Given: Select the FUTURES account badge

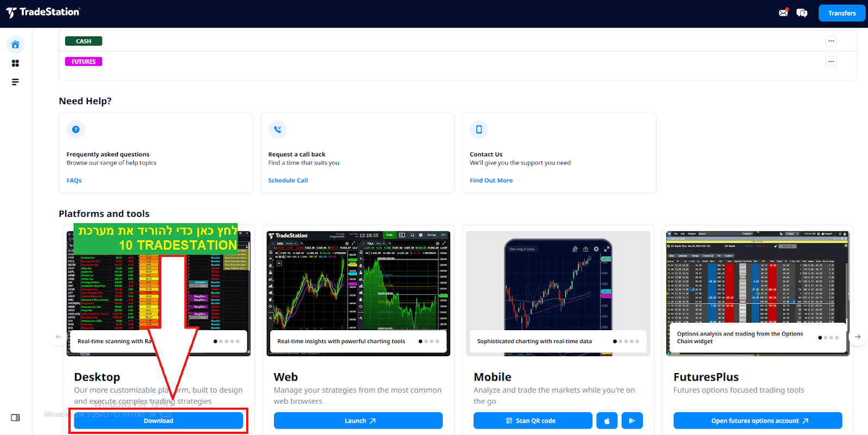Looking at the screenshot, I should [84, 62].
